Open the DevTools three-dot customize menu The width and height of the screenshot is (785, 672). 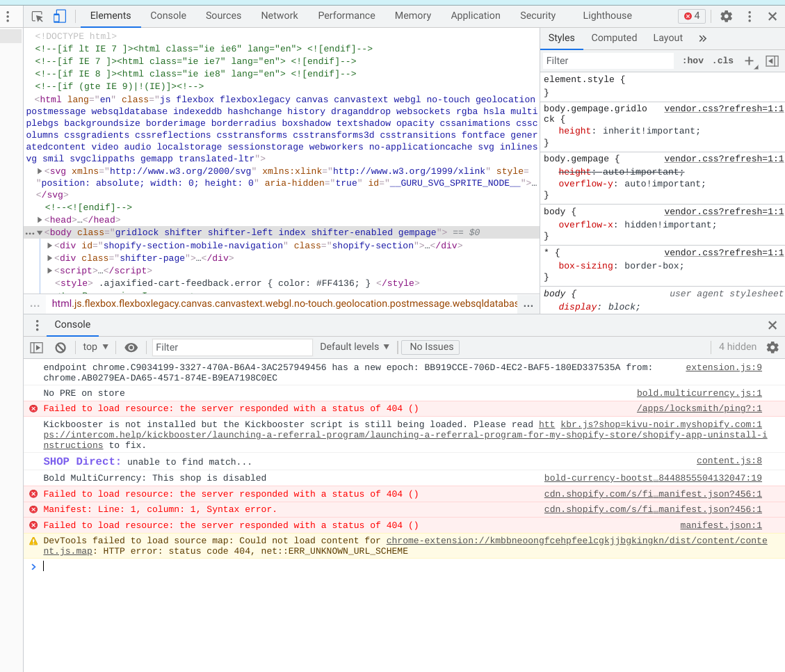749,16
